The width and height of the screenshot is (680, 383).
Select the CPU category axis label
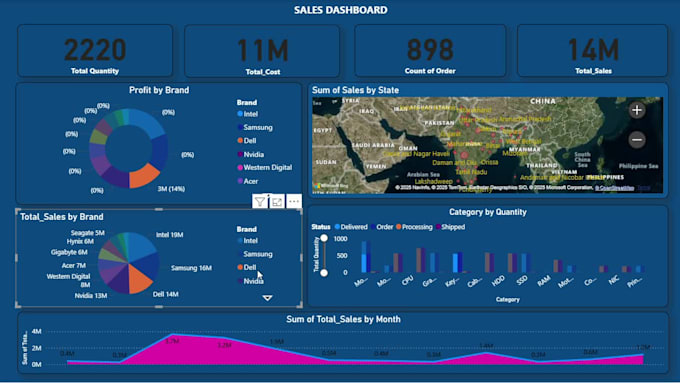(407, 281)
